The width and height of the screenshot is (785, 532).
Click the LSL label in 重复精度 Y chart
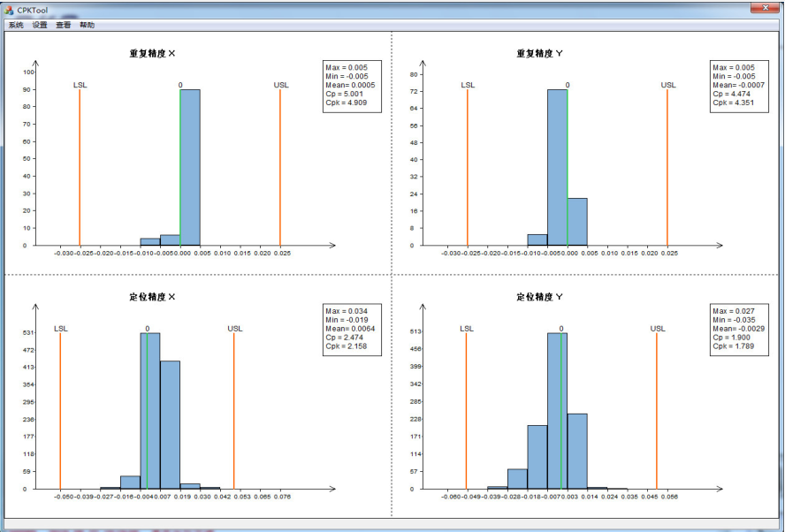(x=468, y=86)
